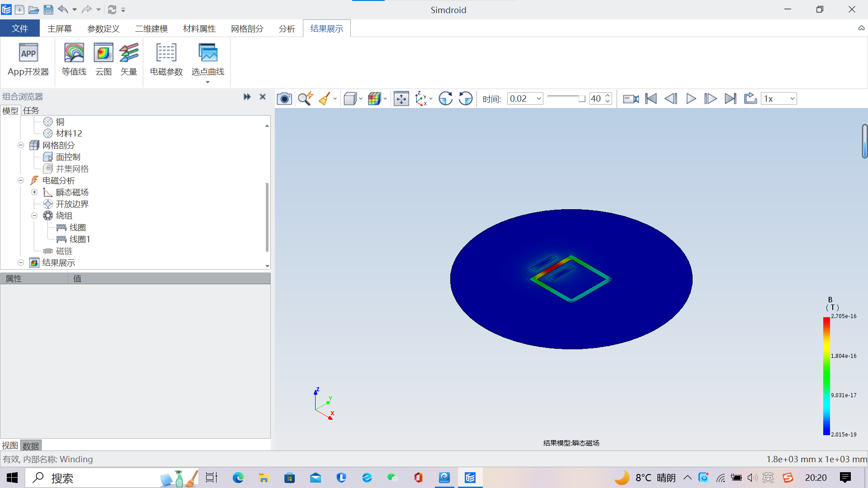Expand the 瞬态磁场 tree node
This screenshot has width=868, height=488.
(x=34, y=192)
